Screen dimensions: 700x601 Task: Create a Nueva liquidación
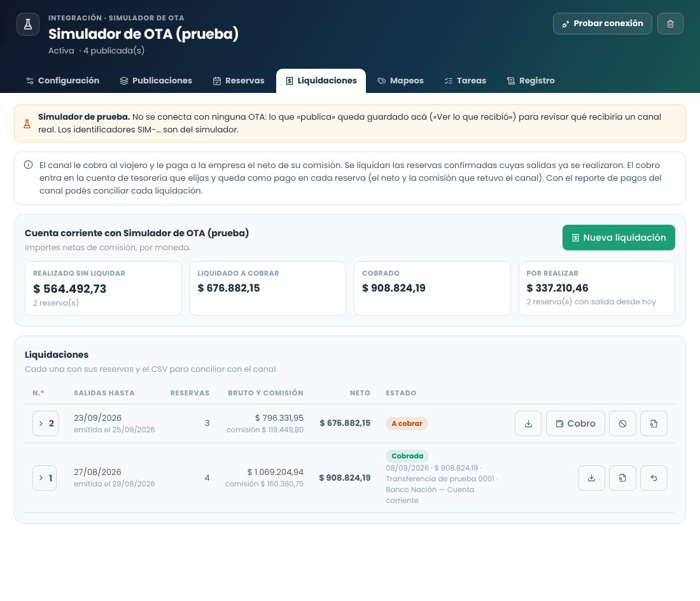point(619,237)
